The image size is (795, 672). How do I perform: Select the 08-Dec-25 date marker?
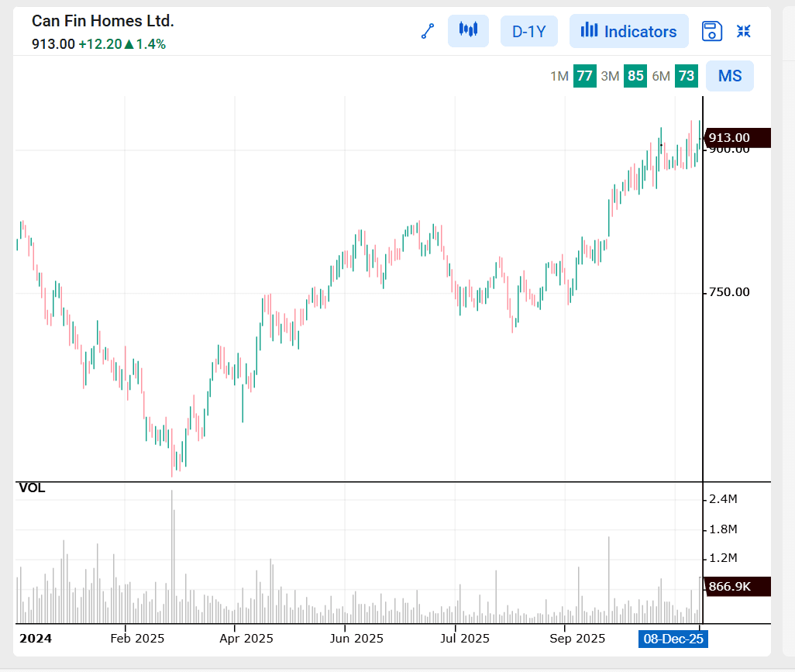(673, 639)
